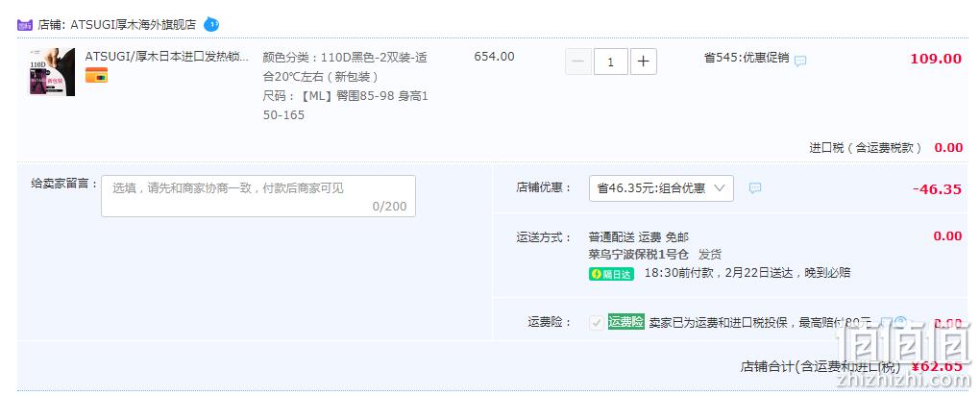Click the orange credit card icon

point(96,75)
